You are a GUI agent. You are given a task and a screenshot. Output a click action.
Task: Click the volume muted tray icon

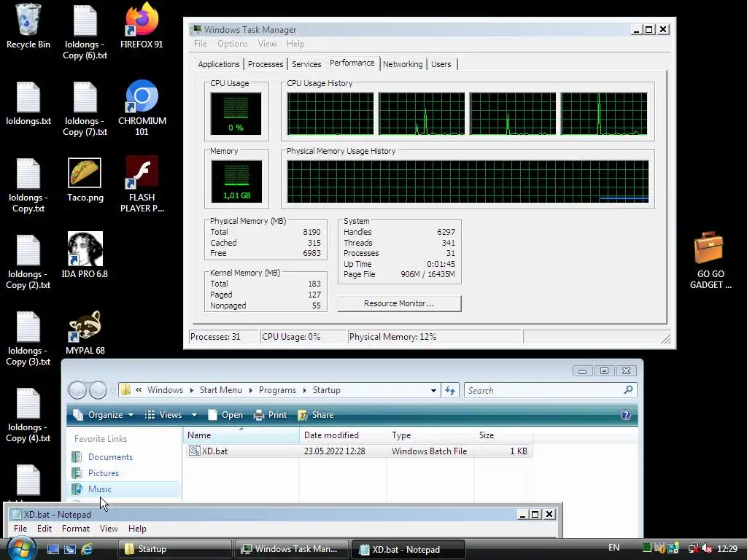[x=707, y=548]
